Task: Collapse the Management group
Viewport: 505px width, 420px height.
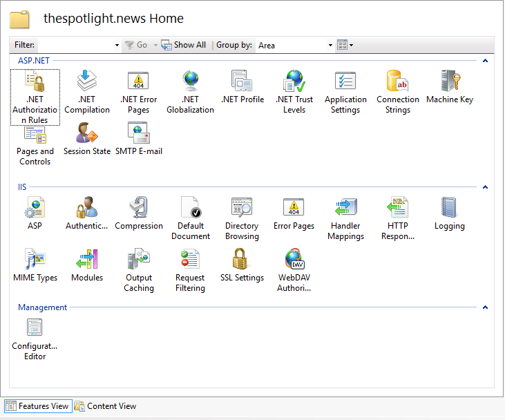Action: tap(485, 307)
